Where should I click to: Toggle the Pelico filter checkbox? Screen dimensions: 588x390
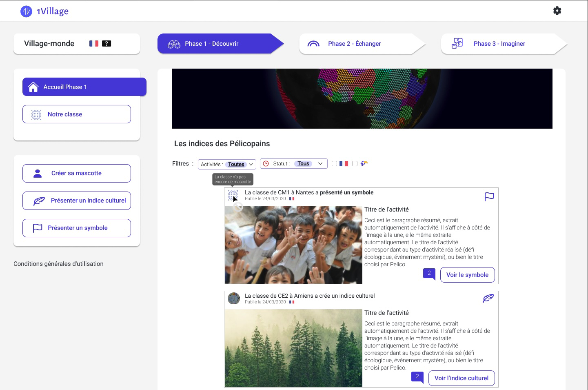355,163
